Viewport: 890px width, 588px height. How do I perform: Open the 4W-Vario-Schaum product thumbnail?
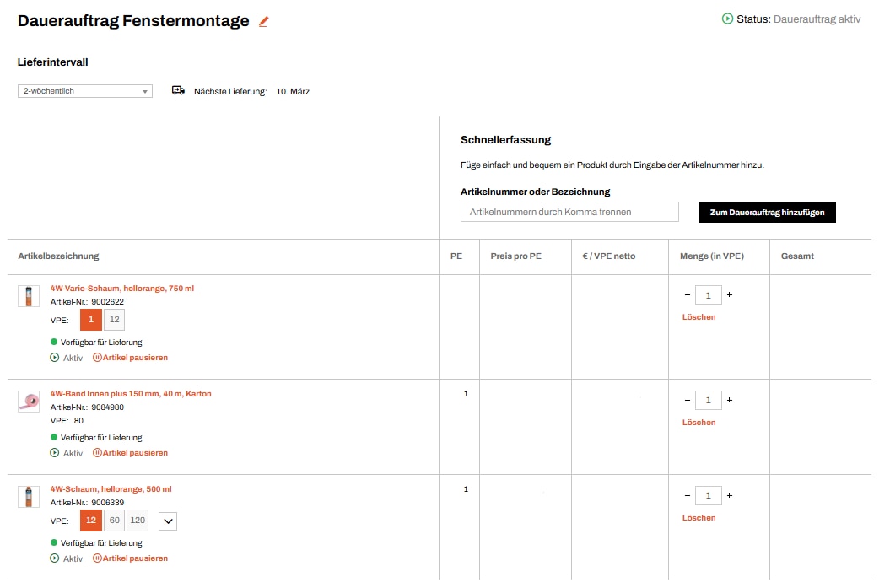pyautogui.click(x=29, y=296)
